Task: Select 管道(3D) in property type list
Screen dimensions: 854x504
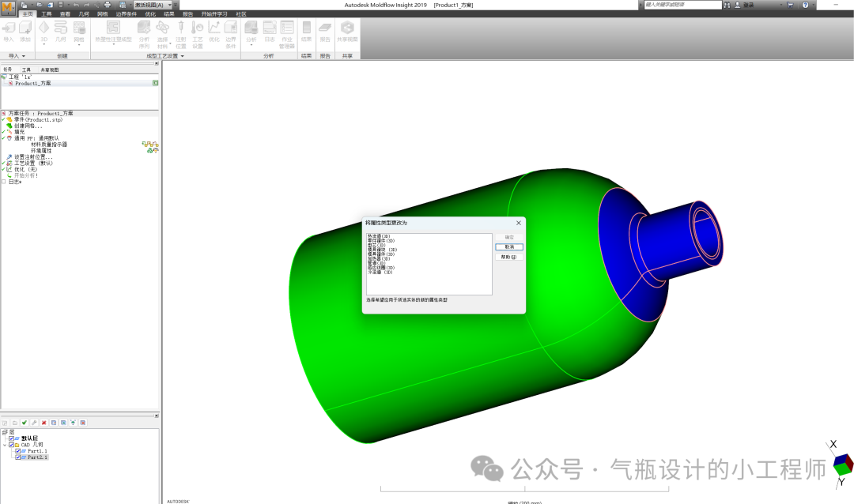Action: [x=376, y=263]
